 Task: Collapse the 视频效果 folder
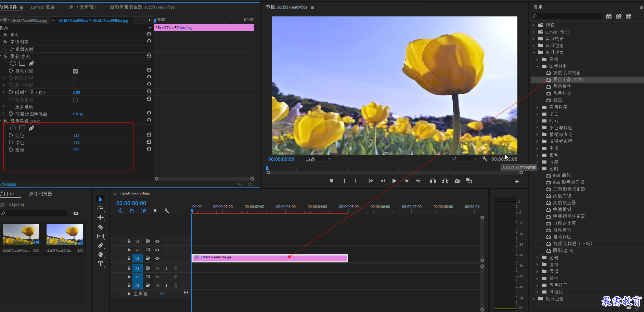tap(534, 52)
